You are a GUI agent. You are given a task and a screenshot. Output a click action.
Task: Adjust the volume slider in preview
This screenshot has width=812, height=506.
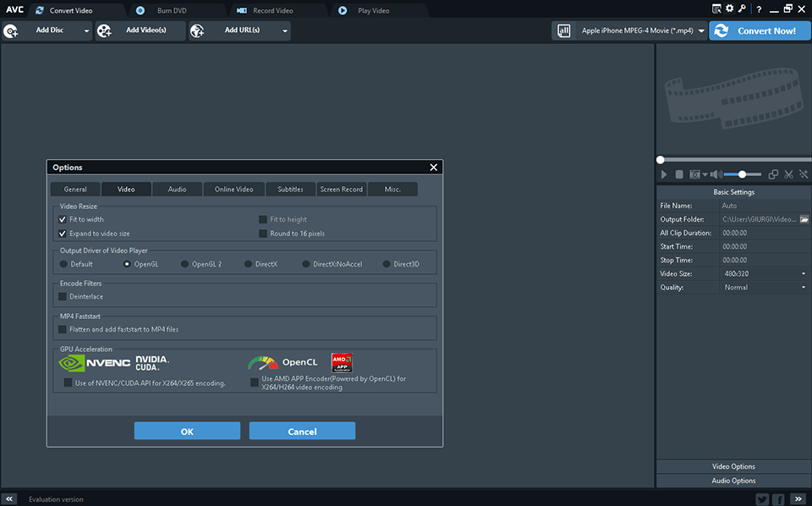tap(742, 174)
